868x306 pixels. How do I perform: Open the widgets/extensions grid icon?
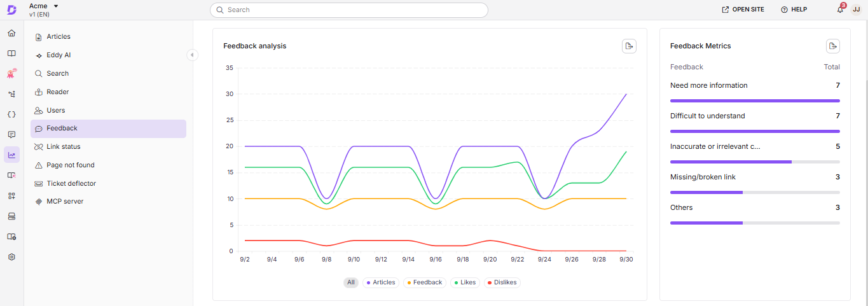pos(11,196)
